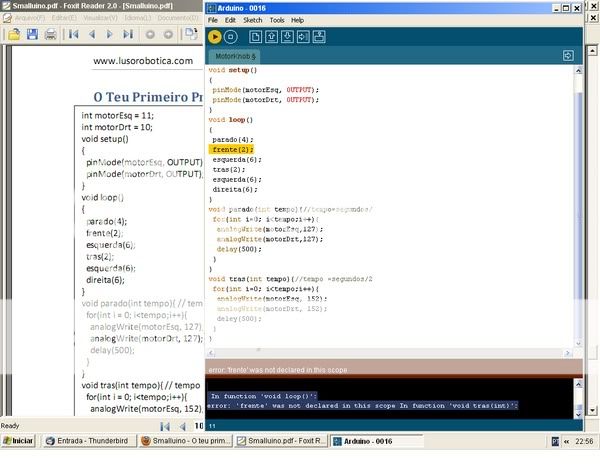Click the Foxit Reader Print icon
600x471 pixels.
click(x=51, y=34)
